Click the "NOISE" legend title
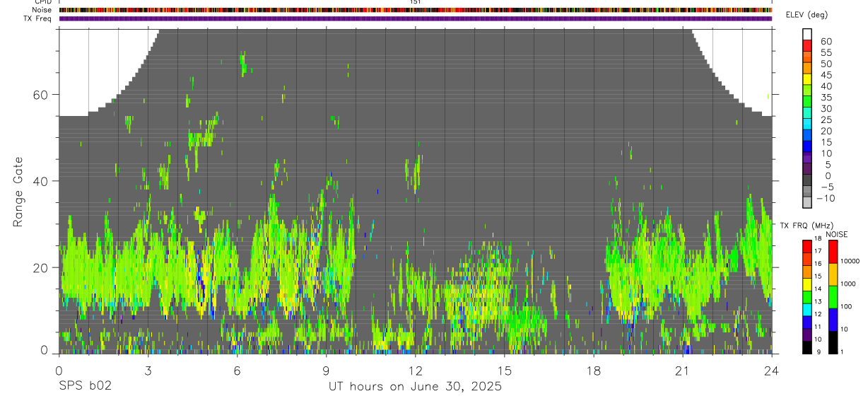Image resolution: width=868 pixels, height=401 pixels. click(837, 235)
